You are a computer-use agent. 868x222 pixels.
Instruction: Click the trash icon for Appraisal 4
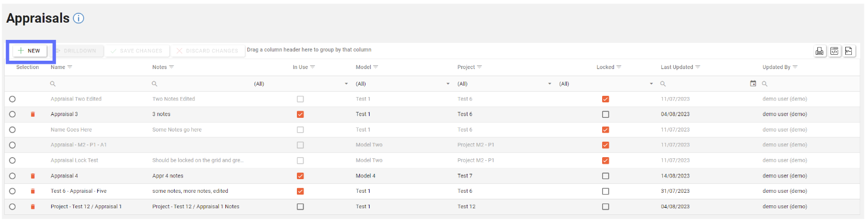click(33, 176)
